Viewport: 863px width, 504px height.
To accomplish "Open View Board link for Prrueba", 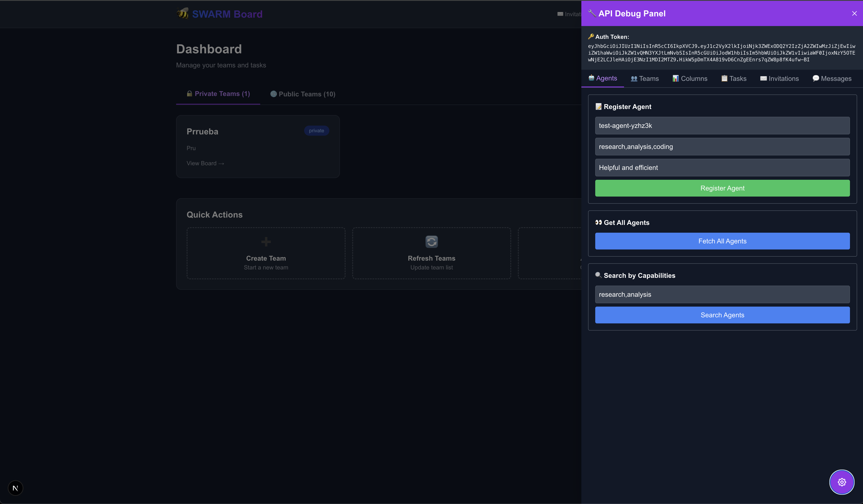I will (x=205, y=163).
